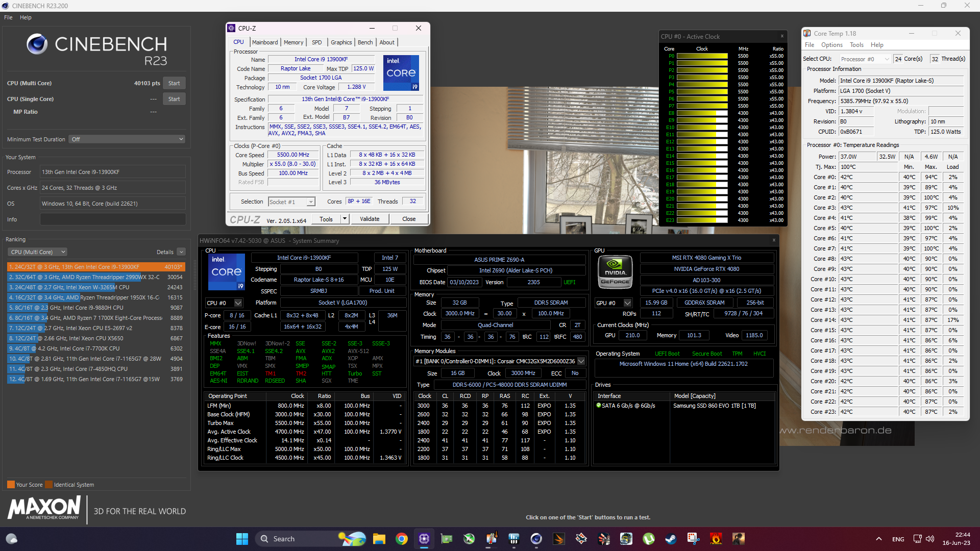
Task: Click the Core Temp thermometer taskbar icon
Action: [x=492, y=539]
